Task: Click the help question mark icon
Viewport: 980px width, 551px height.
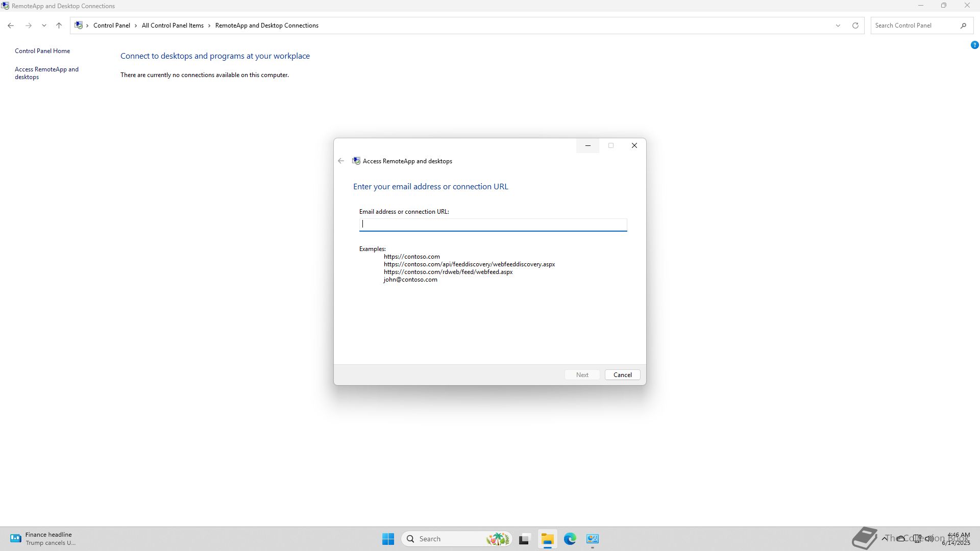Action: click(974, 45)
